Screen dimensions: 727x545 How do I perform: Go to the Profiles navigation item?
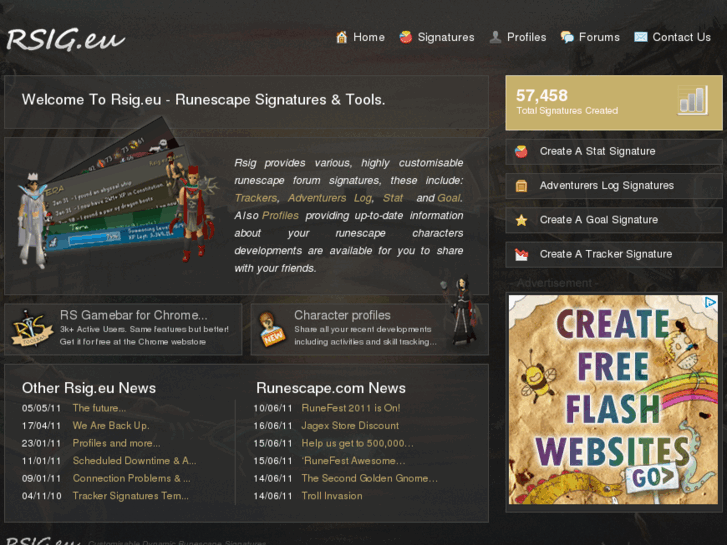pos(526,37)
